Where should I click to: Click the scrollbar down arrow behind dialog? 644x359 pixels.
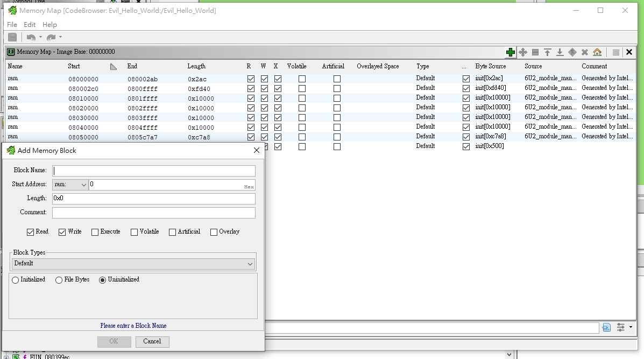click(509, 355)
